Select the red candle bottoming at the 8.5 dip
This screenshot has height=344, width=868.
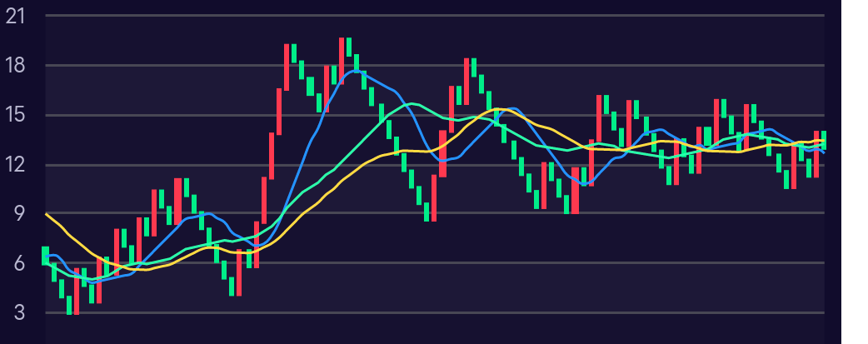(433, 198)
